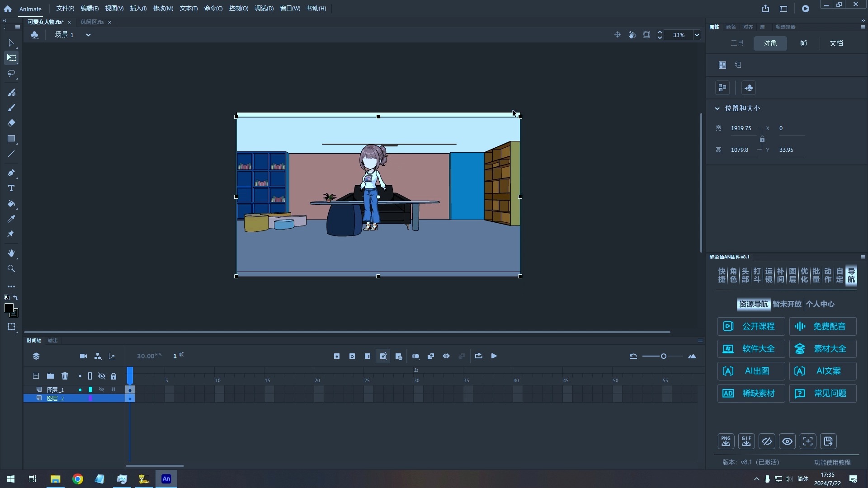Image resolution: width=868 pixels, height=488 pixels.
Task: Open the Edit Toolbar ellipsis
Action: click(x=11, y=286)
